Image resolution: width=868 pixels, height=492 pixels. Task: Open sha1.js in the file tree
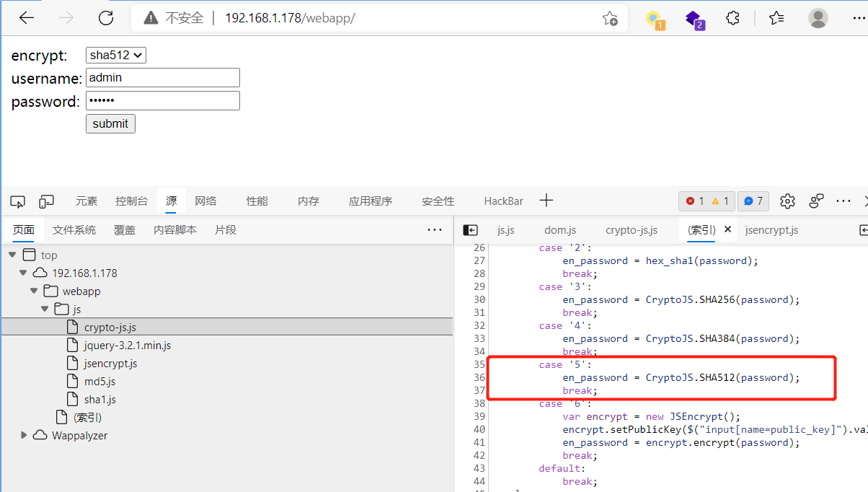pyautogui.click(x=99, y=400)
